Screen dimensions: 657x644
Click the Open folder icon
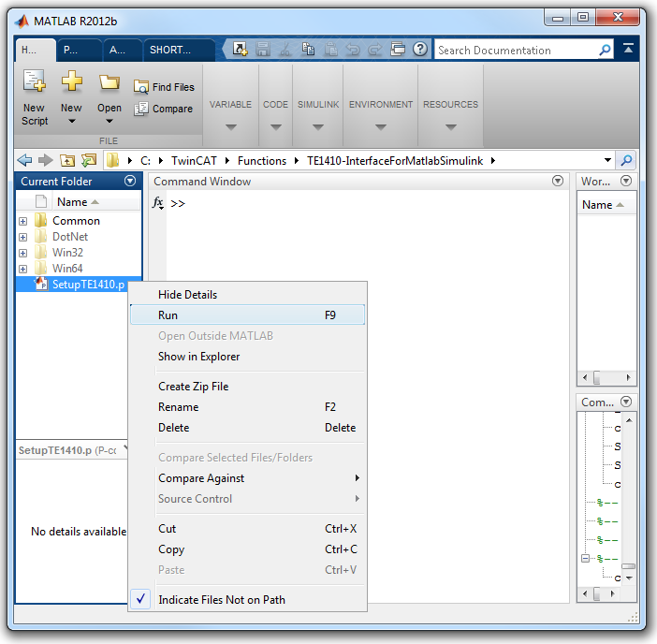click(109, 82)
